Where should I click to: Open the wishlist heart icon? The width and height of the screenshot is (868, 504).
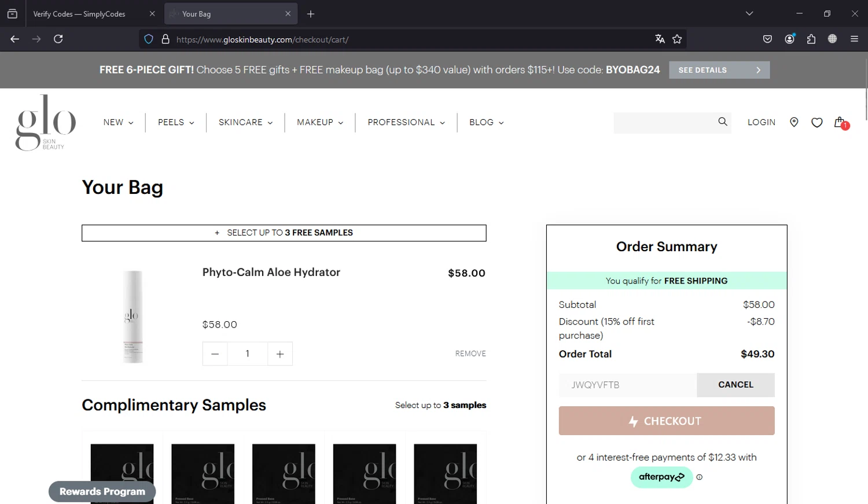[x=816, y=122]
